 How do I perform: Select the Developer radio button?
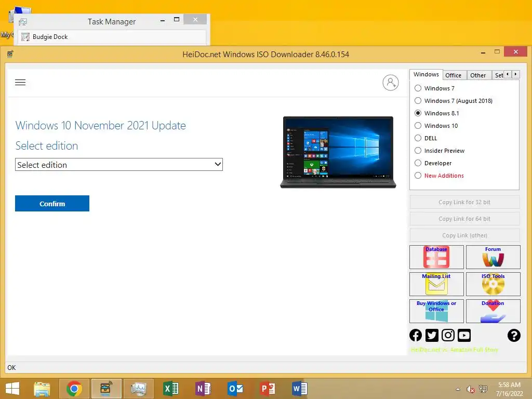(418, 163)
